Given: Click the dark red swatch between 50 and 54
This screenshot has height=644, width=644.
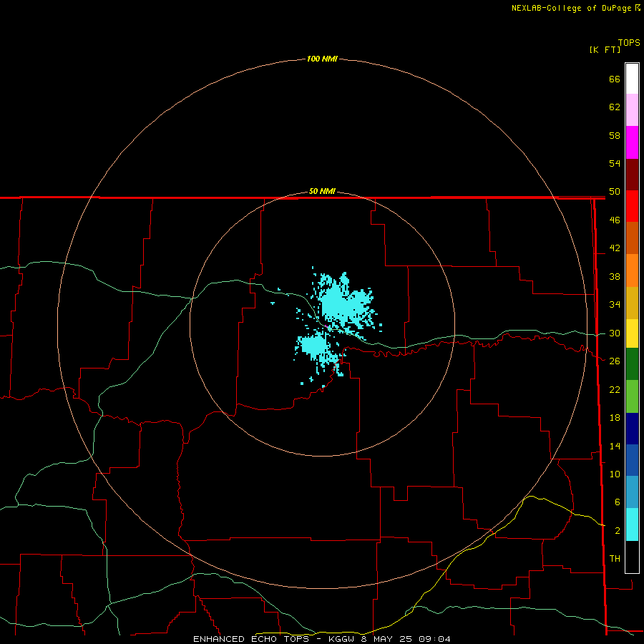Looking at the screenshot, I should click(x=632, y=174).
